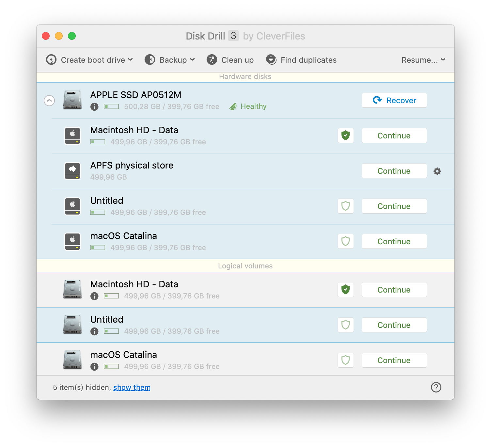The width and height of the screenshot is (491, 448).
Task: Continue scan of macOS Catalina in hardware disks
Action: coord(394,241)
